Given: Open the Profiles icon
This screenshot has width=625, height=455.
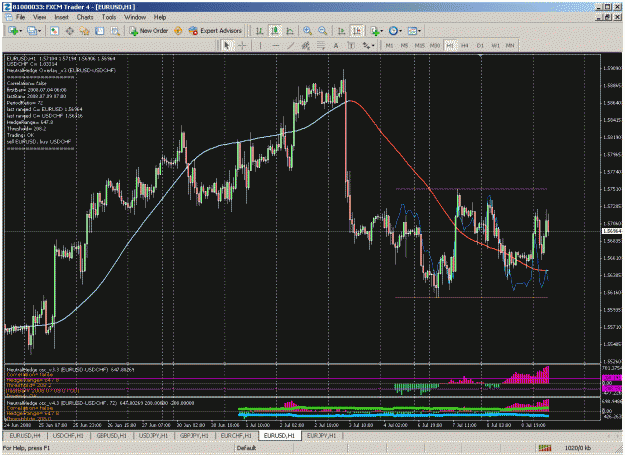Looking at the screenshot, I should (32, 31).
